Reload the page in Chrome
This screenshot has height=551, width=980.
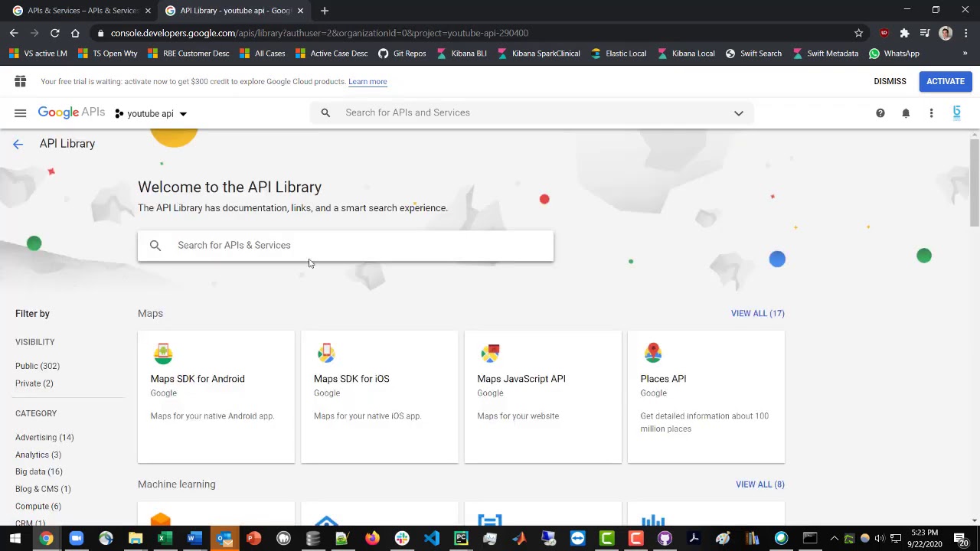click(54, 33)
